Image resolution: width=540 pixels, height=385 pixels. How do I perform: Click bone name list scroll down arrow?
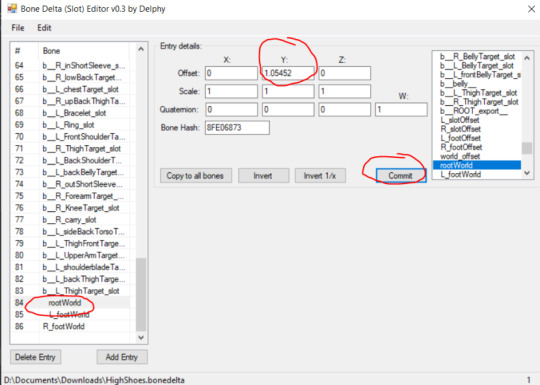[527, 173]
